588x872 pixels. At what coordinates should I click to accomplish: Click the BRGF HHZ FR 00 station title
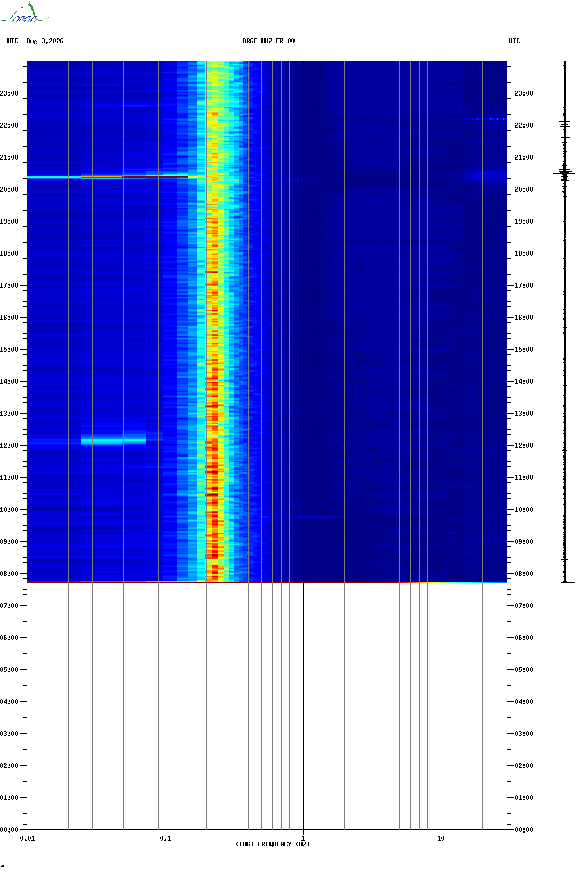268,41
